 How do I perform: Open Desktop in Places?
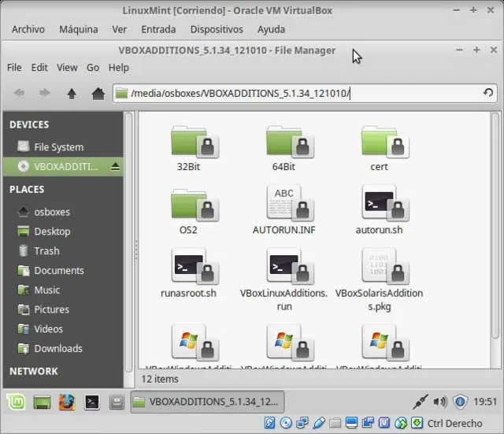(x=63, y=232)
